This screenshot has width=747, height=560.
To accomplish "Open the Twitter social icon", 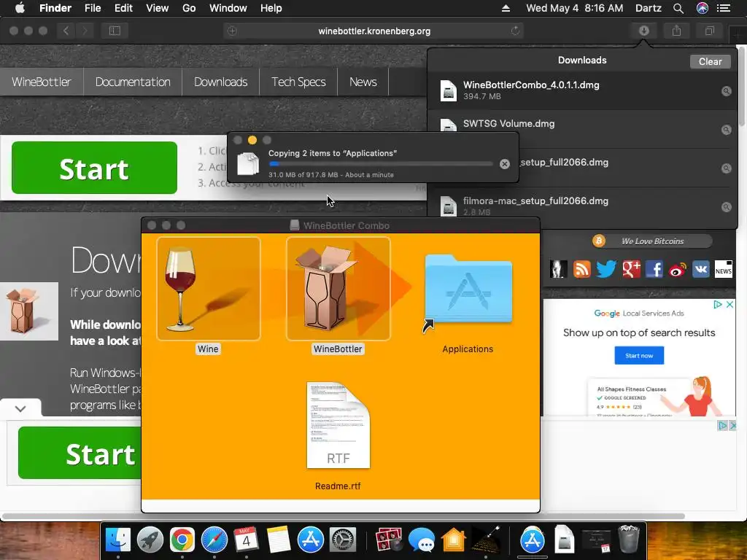I will coord(606,269).
